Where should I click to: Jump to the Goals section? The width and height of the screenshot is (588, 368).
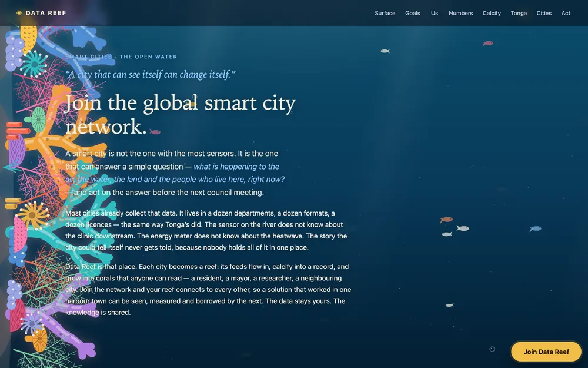pos(413,13)
